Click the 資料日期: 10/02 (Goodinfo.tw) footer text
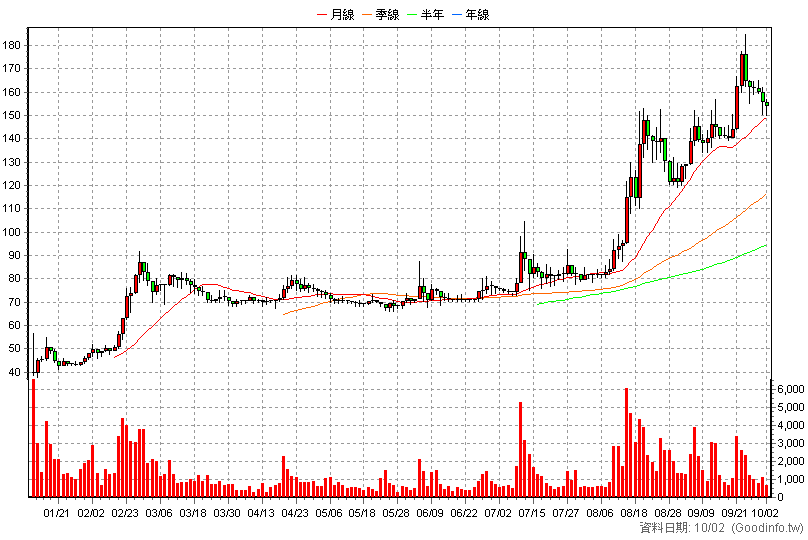The height and width of the screenshot is (540, 808). 722,528
